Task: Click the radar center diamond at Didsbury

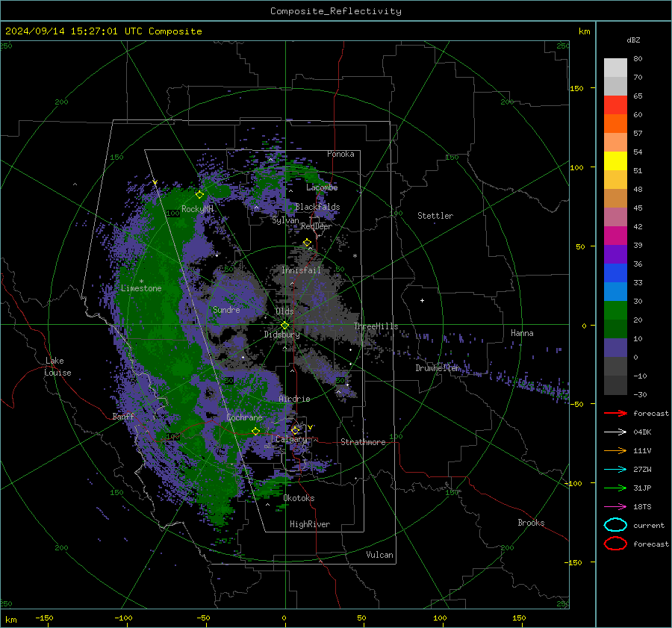Action: pos(284,326)
